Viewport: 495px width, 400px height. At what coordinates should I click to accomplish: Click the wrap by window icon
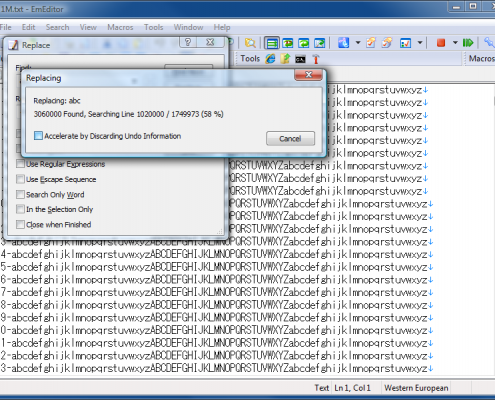[x=303, y=43]
